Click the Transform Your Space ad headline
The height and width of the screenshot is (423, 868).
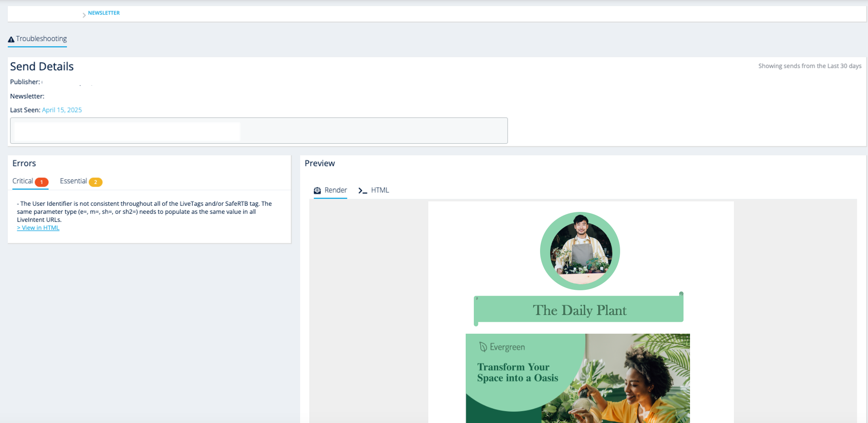click(x=517, y=372)
